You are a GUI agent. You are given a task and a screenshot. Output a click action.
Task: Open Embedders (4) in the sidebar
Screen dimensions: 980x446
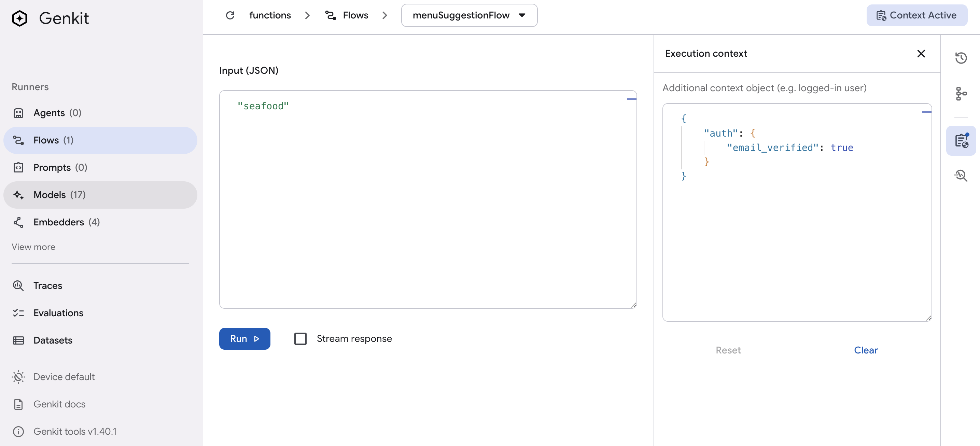click(100, 222)
